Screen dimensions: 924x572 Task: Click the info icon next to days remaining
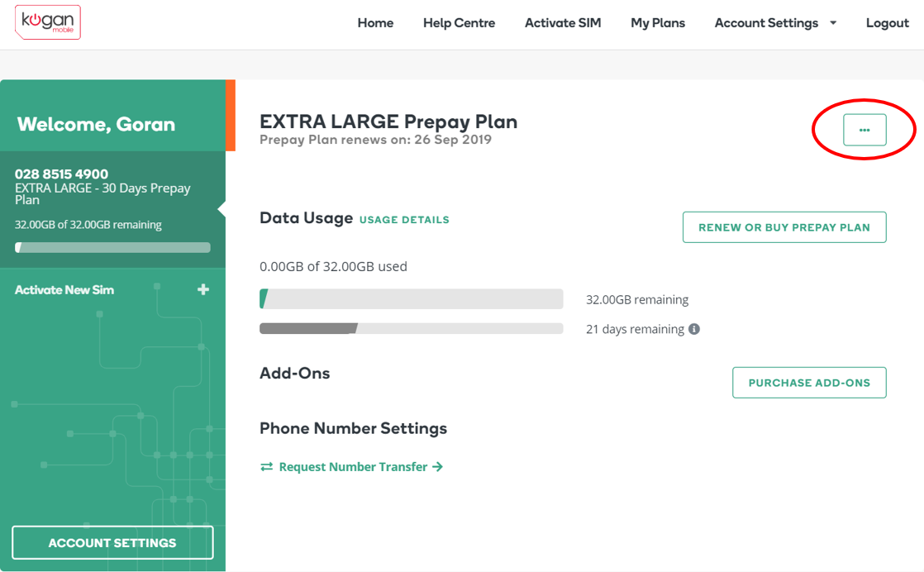(x=694, y=329)
